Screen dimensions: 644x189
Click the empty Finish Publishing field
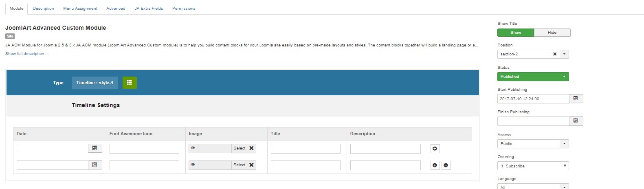[x=533, y=121]
